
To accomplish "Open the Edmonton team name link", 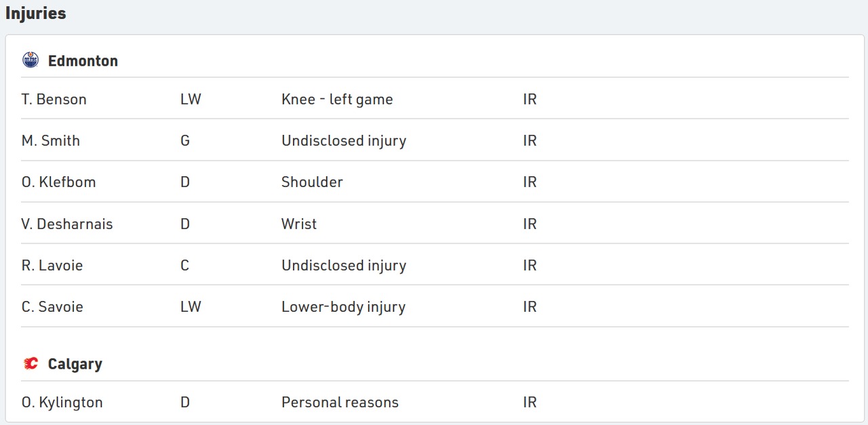I will [x=83, y=61].
